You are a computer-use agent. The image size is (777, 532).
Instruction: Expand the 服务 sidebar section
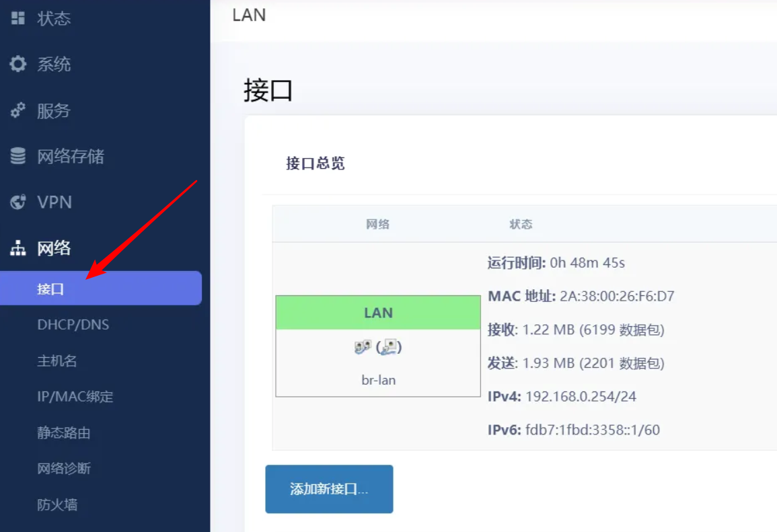[x=54, y=111]
